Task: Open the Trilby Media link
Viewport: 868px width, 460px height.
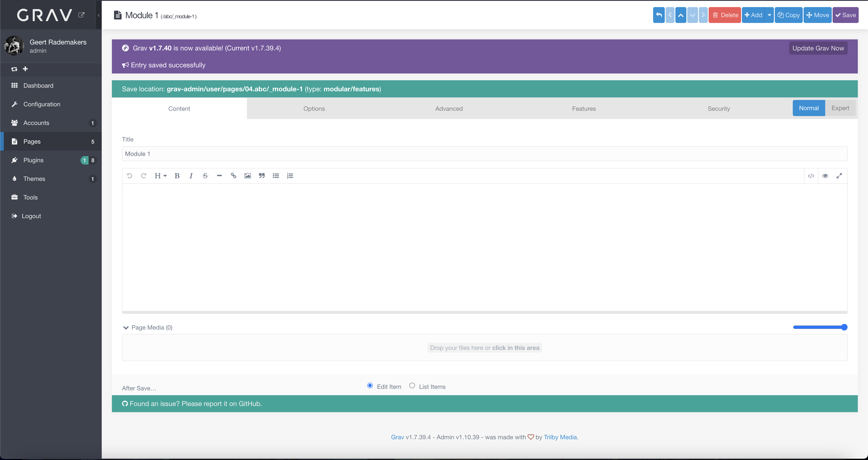Action: [x=560, y=437]
